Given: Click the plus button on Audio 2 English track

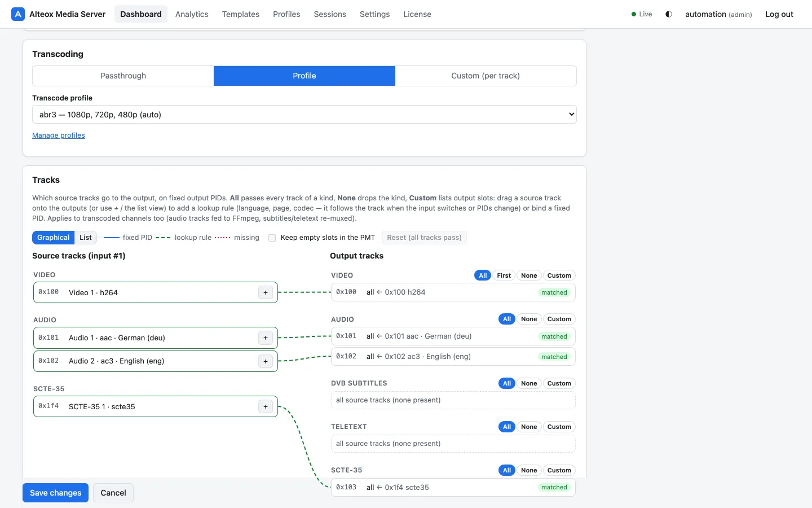Looking at the screenshot, I should click(x=266, y=361).
